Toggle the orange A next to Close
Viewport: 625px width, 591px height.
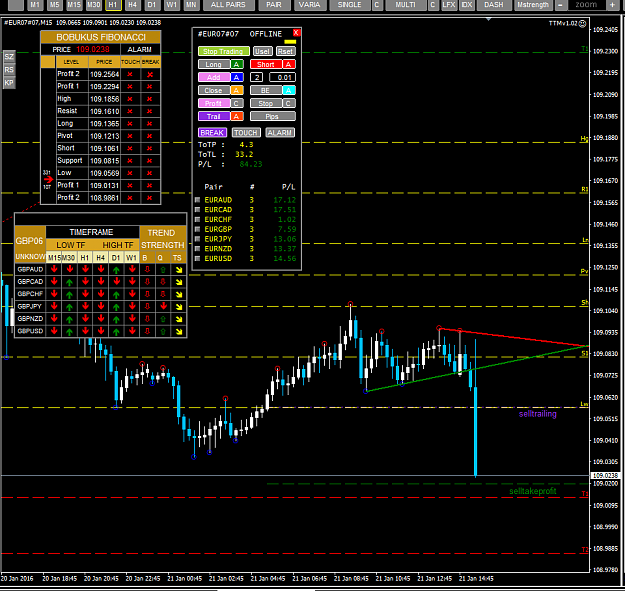(x=237, y=90)
